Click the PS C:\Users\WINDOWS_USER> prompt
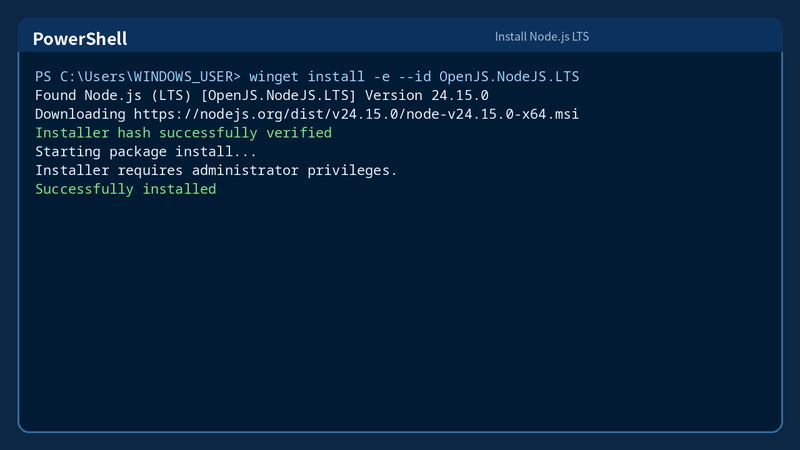 (x=138, y=77)
